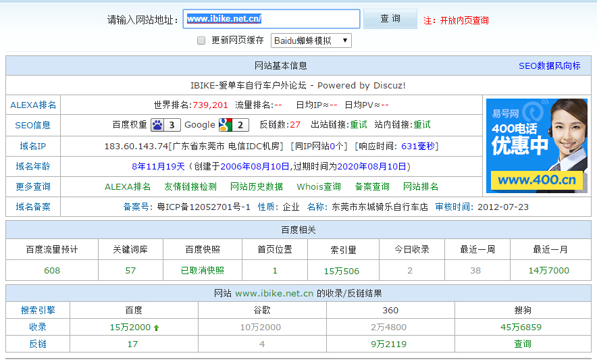
Task: Click the 首页位置 value 1
Action: (275, 271)
